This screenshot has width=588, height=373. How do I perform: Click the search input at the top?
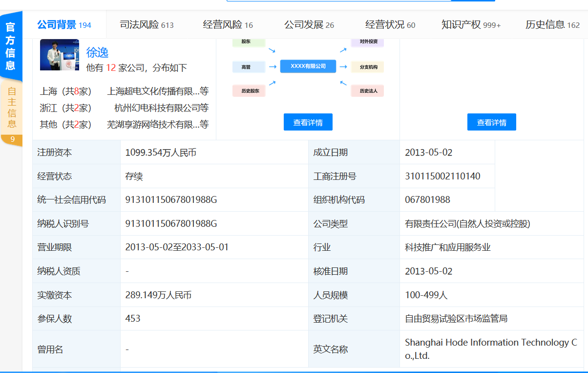pyautogui.click(x=338, y=0)
